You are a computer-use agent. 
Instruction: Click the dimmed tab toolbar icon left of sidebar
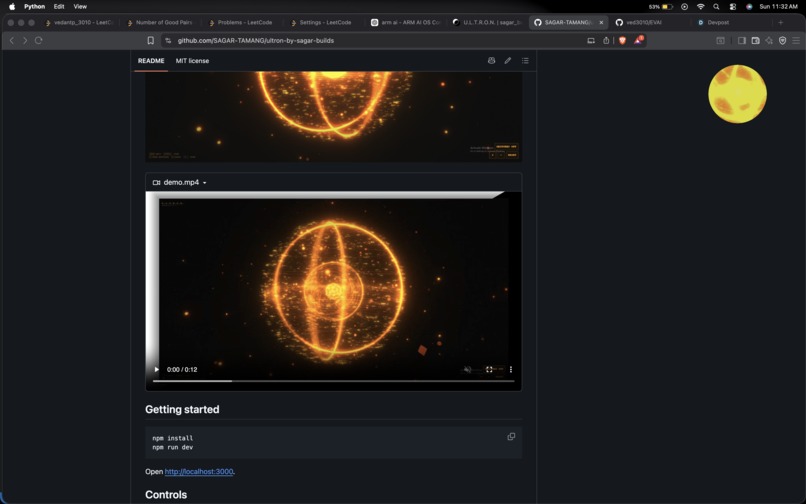click(720, 40)
